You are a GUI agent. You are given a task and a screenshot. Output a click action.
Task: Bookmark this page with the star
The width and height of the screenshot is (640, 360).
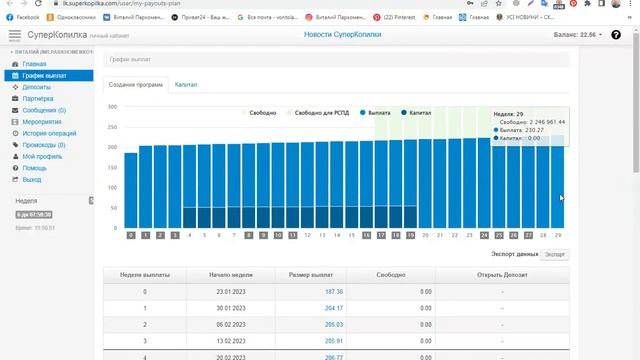coord(498,3)
